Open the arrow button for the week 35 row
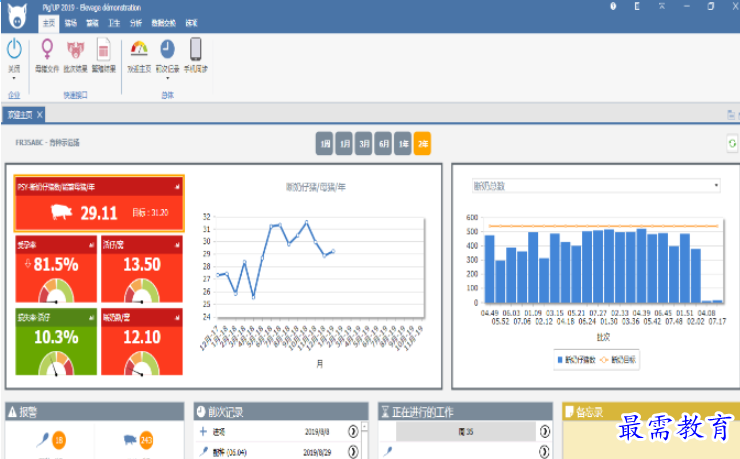The height and width of the screenshot is (459, 740). click(x=545, y=431)
